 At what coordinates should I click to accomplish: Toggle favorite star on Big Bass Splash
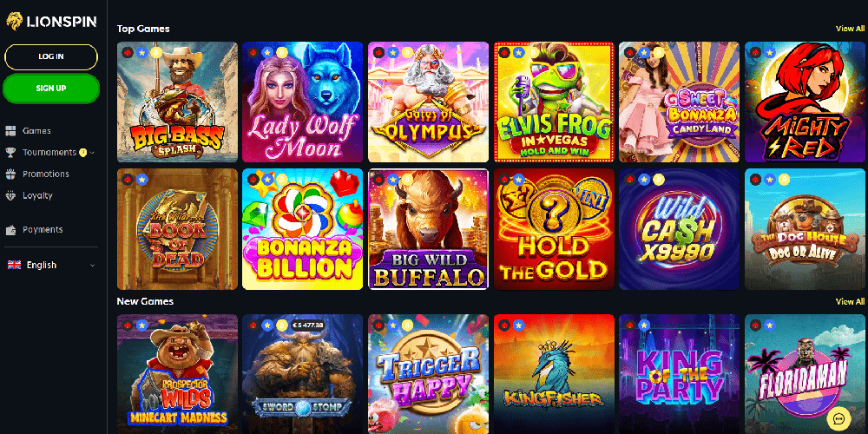142,53
